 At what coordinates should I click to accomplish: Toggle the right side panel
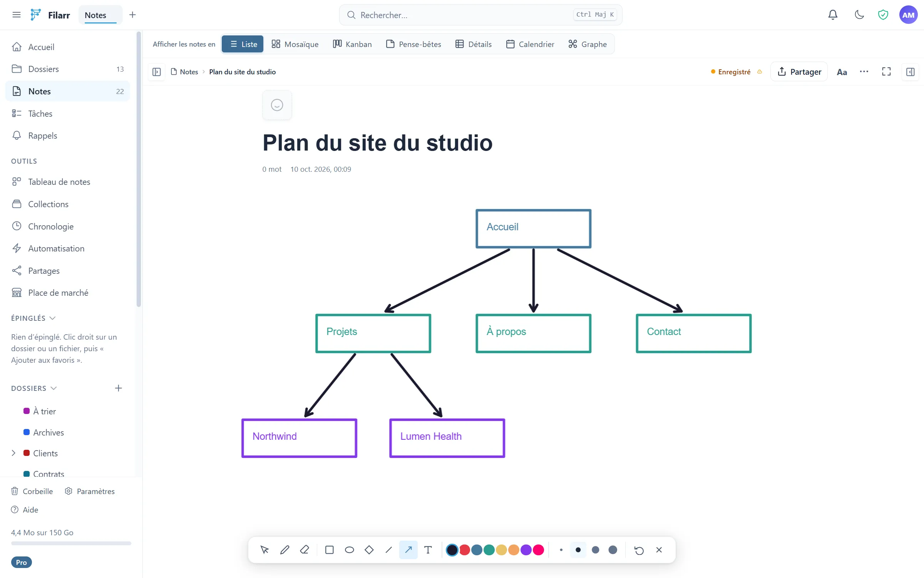[x=911, y=72]
